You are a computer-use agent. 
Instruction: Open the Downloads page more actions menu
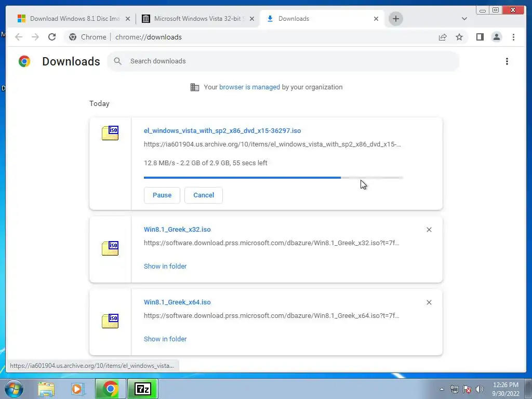point(507,61)
